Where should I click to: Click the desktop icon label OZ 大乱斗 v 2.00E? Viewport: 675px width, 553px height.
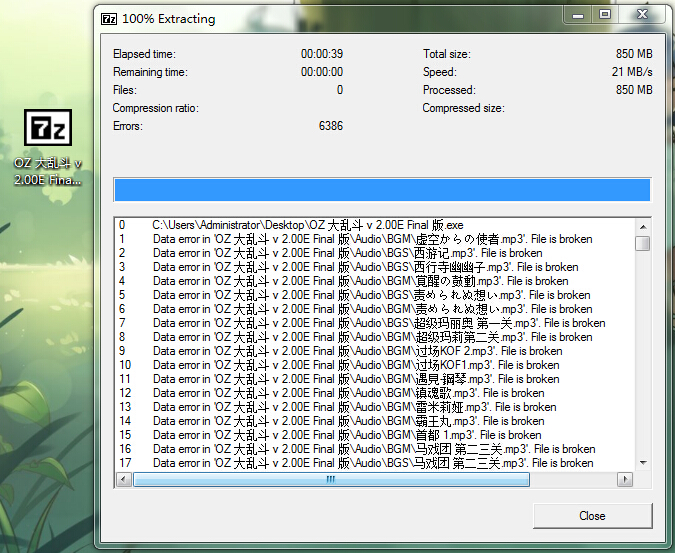tap(48, 171)
